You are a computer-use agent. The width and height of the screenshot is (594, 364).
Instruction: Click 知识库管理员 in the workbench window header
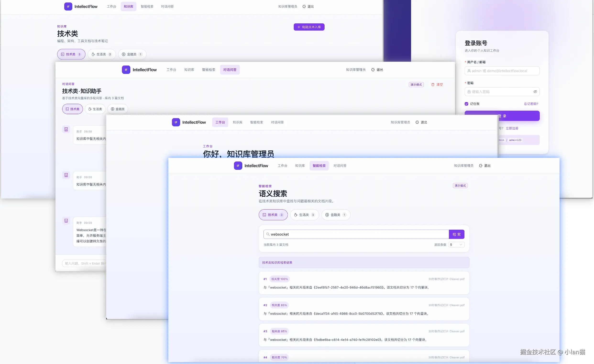coord(400,122)
